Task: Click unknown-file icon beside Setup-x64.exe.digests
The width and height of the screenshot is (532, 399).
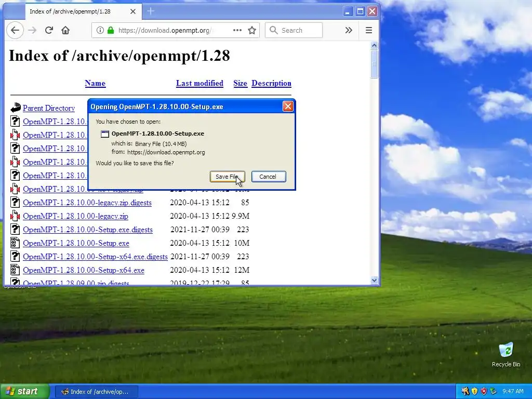Action: [15, 256]
